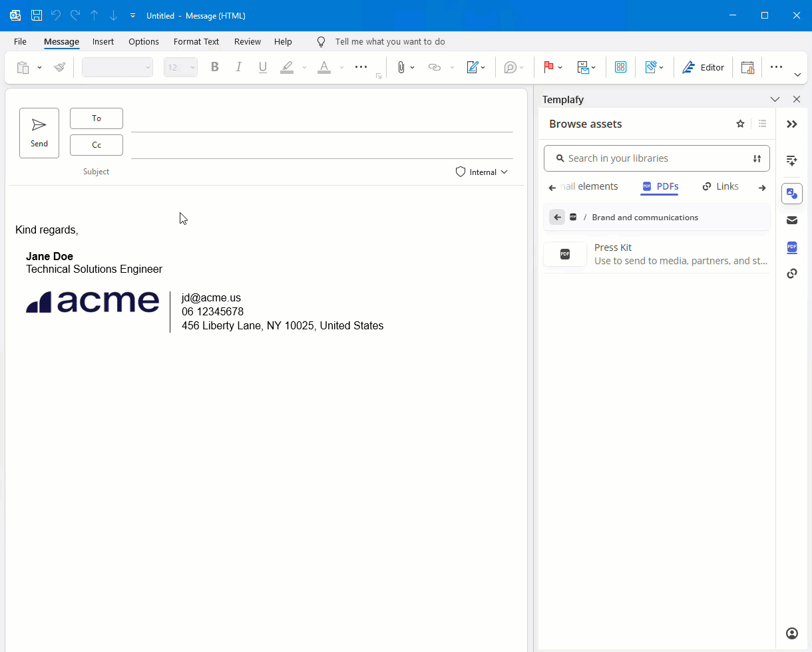This screenshot has height=652, width=812.
Task: Open the Internal sensitivity dropdown
Action: [x=482, y=172]
